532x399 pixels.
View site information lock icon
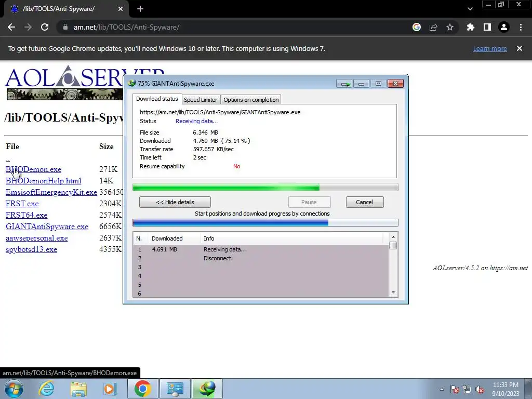click(65, 27)
